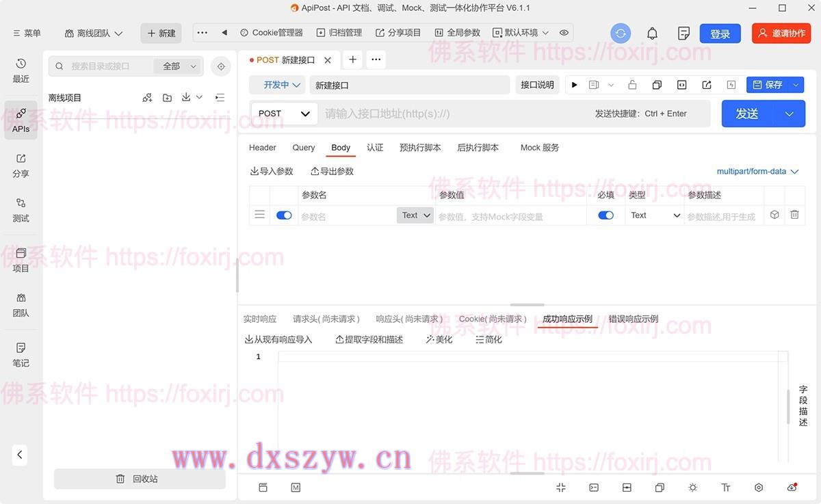Viewport: 821px width, 504px height.
Task: Go to the 测试 testing sidebar section
Action: pyautogui.click(x=21, y=210)
